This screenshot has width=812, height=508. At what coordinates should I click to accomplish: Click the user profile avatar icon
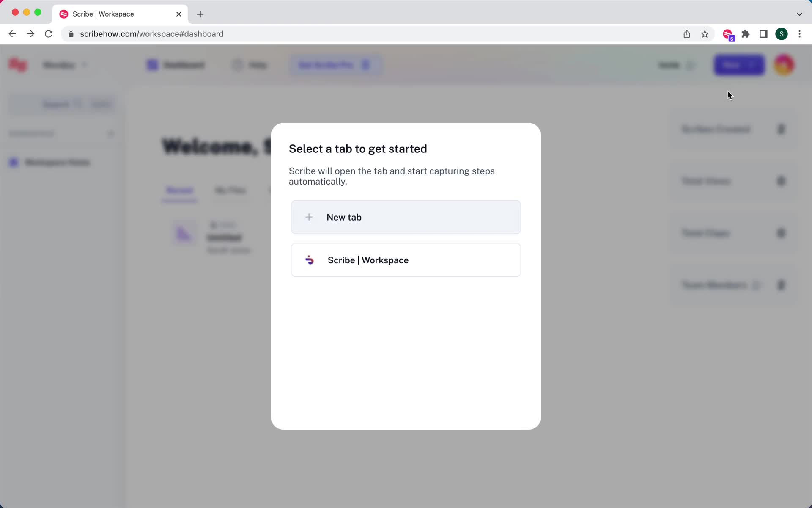[785, 65]
